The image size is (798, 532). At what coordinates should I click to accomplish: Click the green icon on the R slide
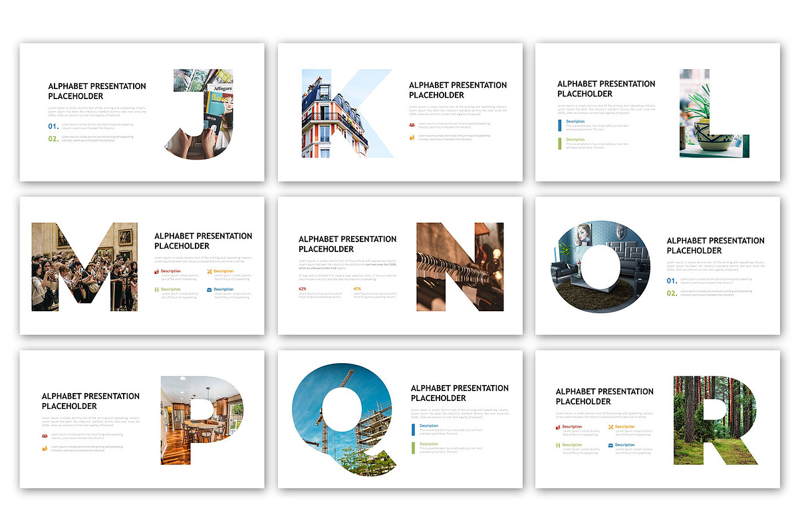pos(559,445)
